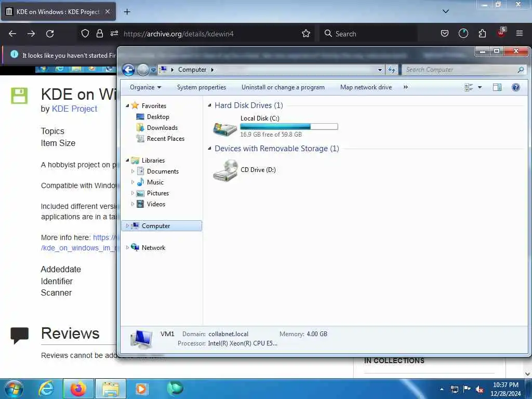Click uBlock extension icon with badge

point(501,33)
